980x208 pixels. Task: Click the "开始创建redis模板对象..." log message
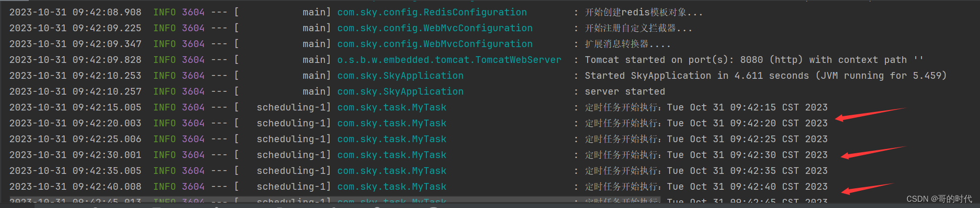(643, 12)
